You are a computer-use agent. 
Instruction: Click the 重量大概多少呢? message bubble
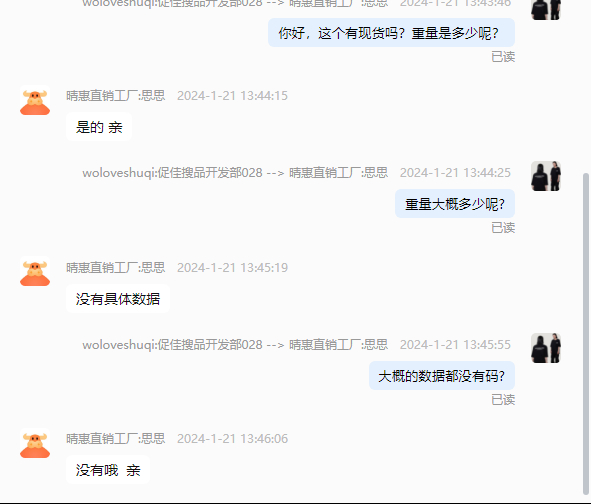455,204
